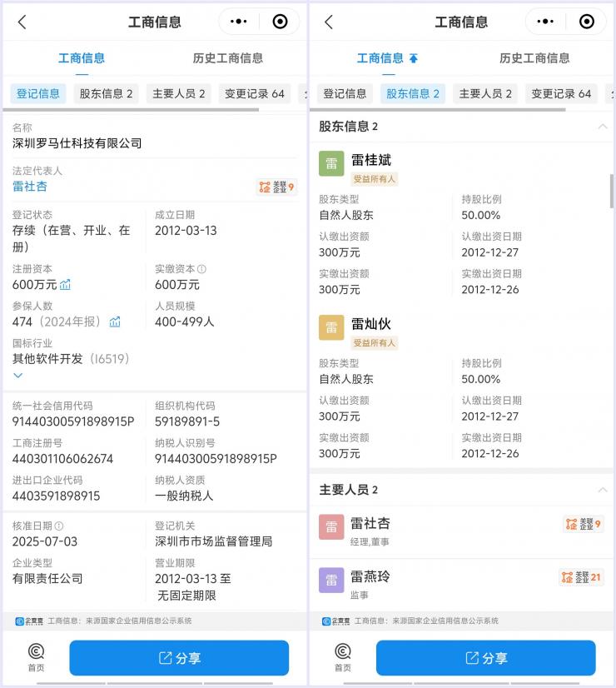Viewport: 616px width, 688px height.
Task: Tap the record target icon in right panel
Action: (x=587, y=21)
